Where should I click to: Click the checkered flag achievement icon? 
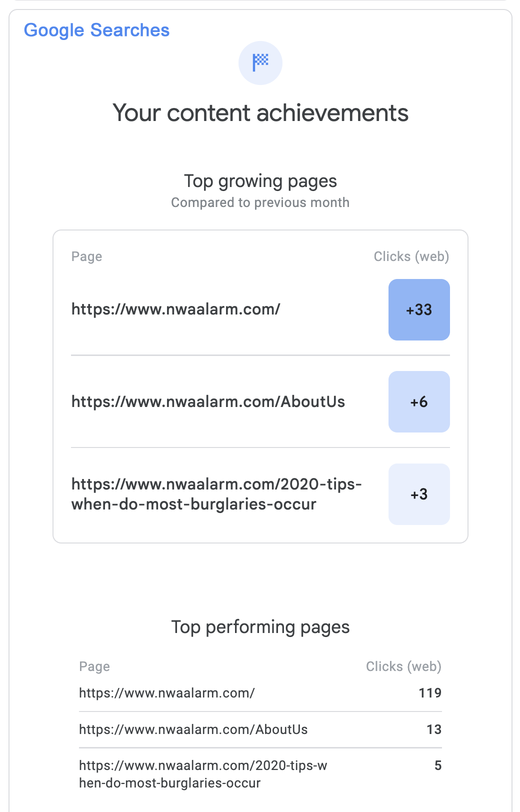260,63
